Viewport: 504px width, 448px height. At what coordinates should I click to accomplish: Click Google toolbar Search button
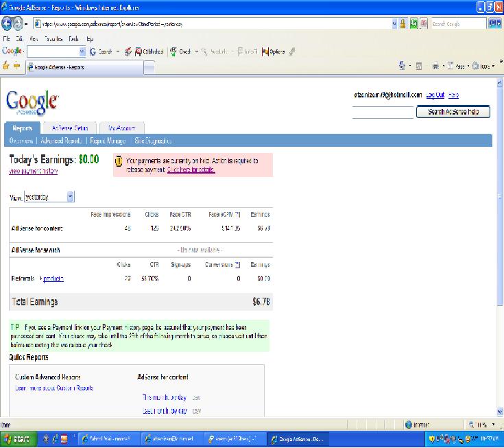[101, 51]
